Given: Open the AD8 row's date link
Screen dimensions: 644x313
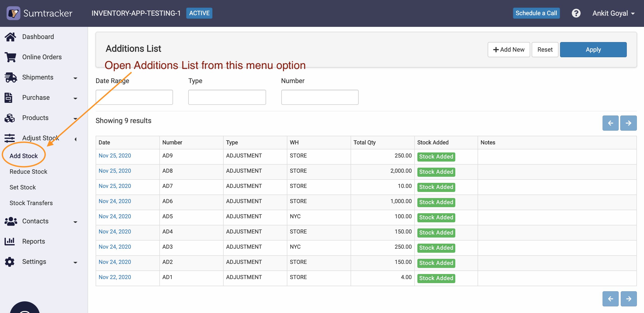Looking at the screenshot, I should (115, 171).
